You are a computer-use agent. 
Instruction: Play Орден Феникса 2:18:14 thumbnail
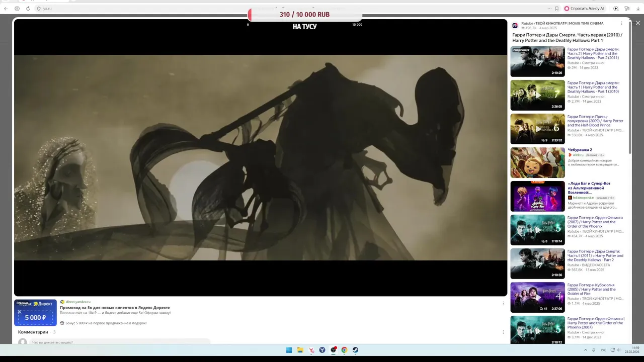click(x=537, y=230)
